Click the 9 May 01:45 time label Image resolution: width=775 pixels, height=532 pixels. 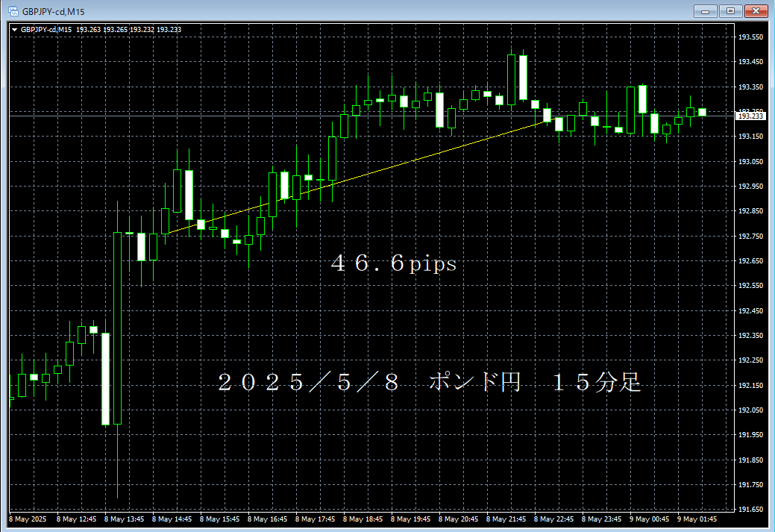point(697,519)
